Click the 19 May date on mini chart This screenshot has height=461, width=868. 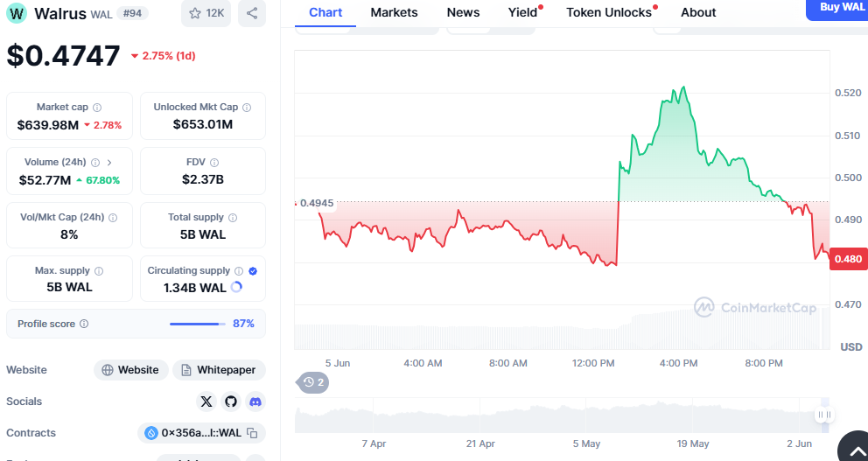(x=692, y=444)
